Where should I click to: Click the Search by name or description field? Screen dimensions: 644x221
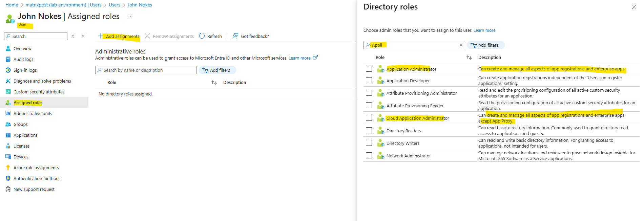point(146,70)
